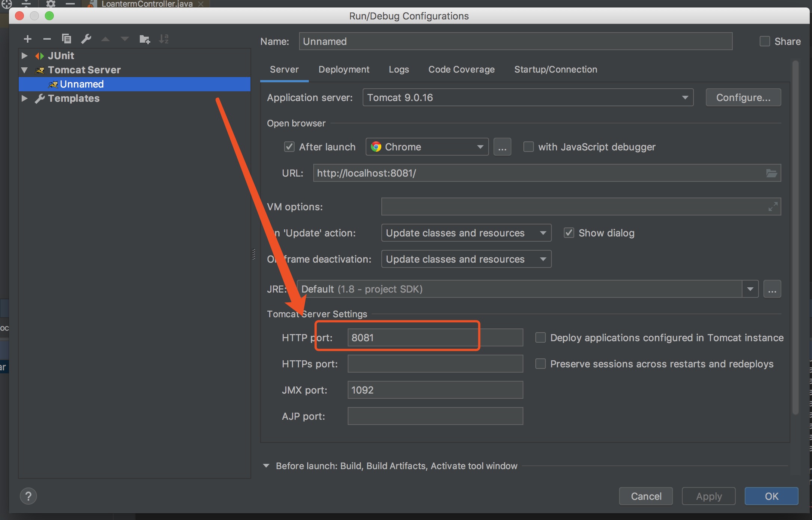Expand VM options field icon
The width and height of the screenshot is (812, 520).
[773, 207]
